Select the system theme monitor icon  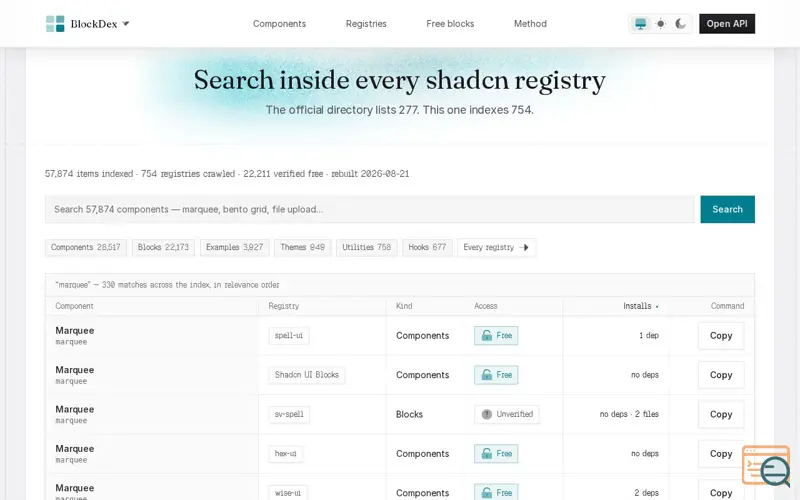(x=640, y=23)
